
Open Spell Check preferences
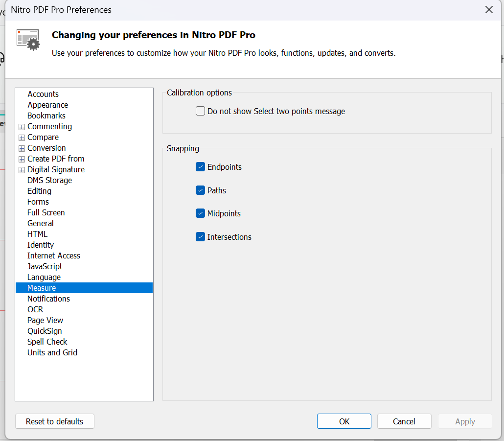(47, 342)
